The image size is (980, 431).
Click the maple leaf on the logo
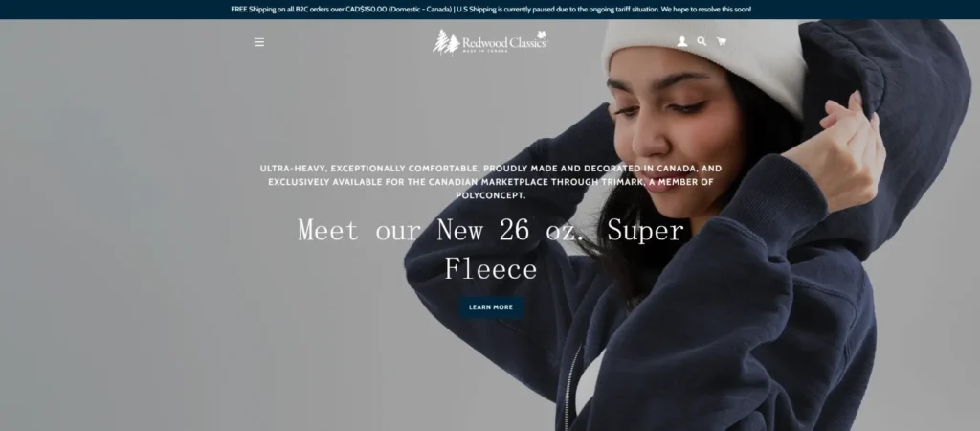tap(542, 35)
